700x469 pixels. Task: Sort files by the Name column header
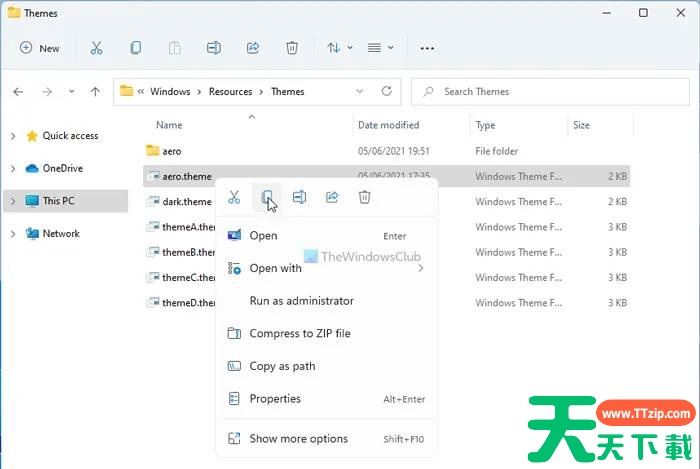coord(169,125)
